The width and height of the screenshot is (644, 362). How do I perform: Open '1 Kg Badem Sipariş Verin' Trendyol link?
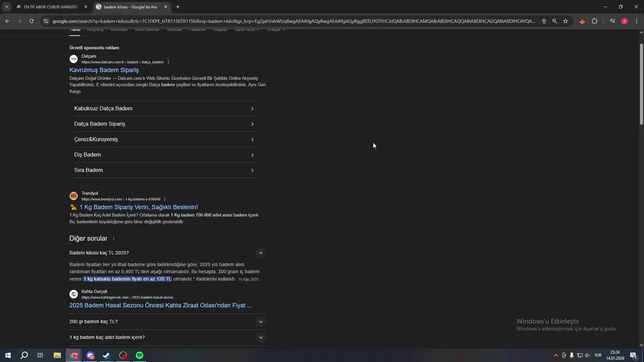(x=138, y=207)
